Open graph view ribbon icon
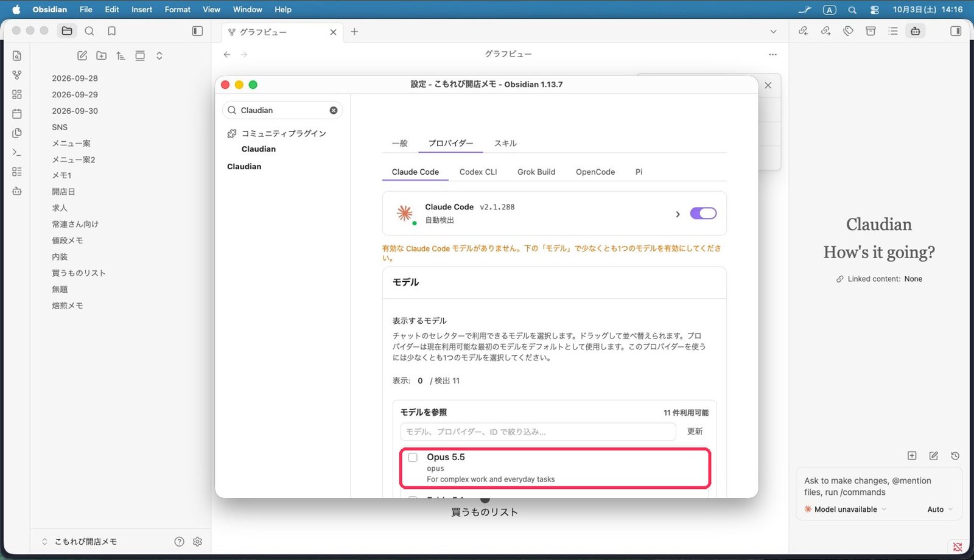 point(17,75)
